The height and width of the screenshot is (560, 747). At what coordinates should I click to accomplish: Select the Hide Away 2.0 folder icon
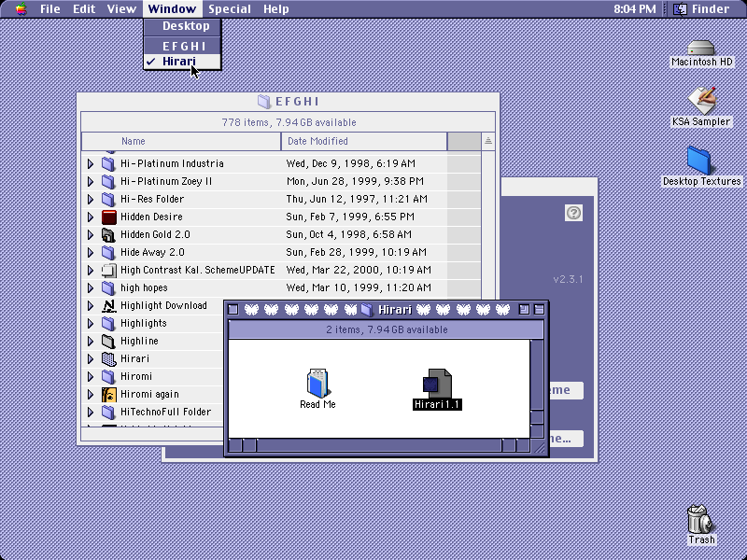108,252
